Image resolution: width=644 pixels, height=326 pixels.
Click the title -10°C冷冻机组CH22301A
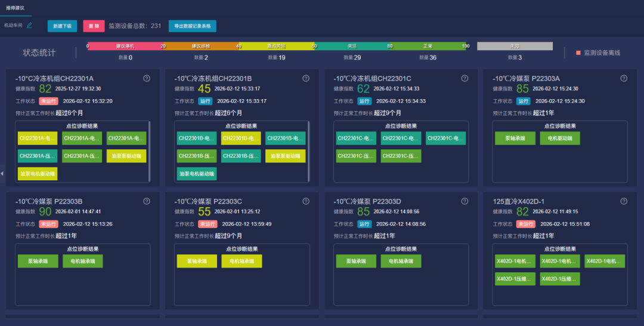pyautogui.click(x=55, y=79)
